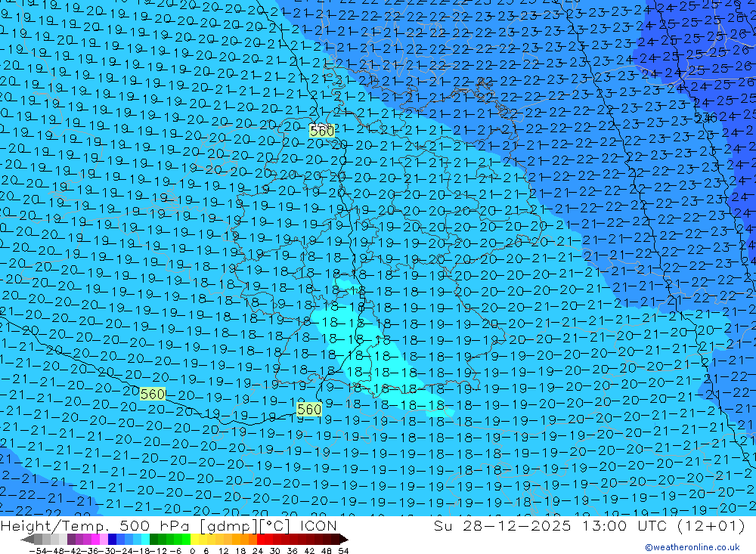This screenshot has height=554, width=756.
Task: Click the map title "Height/Temp. 500 hPa"
Action: (x=96, y=526)
